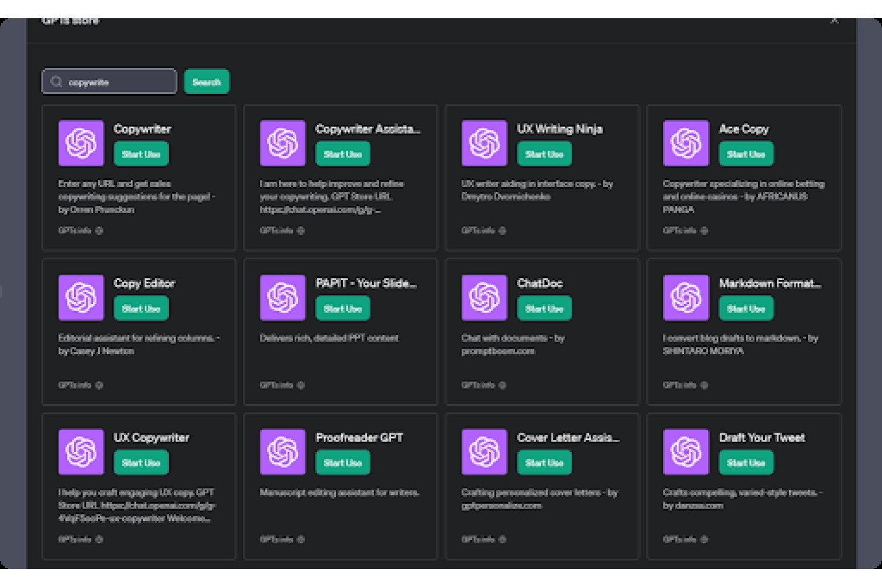Click the 'Editorial assistant for refining columns' description
Viewport: 882px width, 588px height.
(139, 345)
